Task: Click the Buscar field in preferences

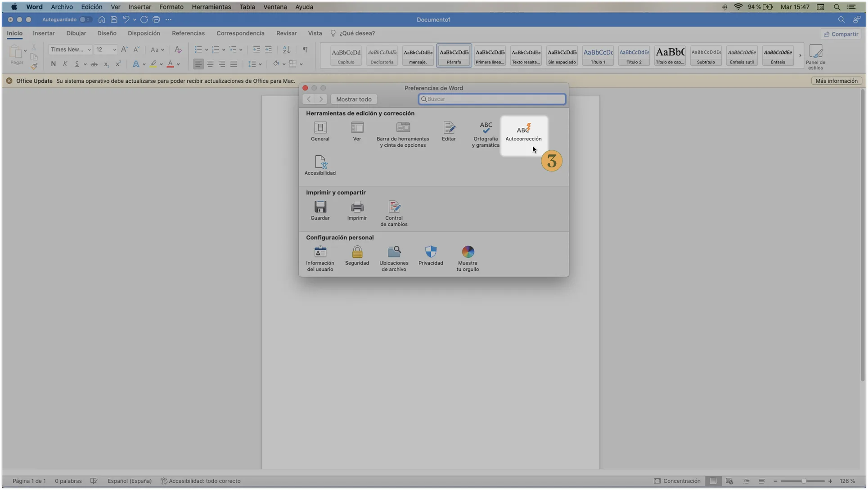Action: click(492, 99)
